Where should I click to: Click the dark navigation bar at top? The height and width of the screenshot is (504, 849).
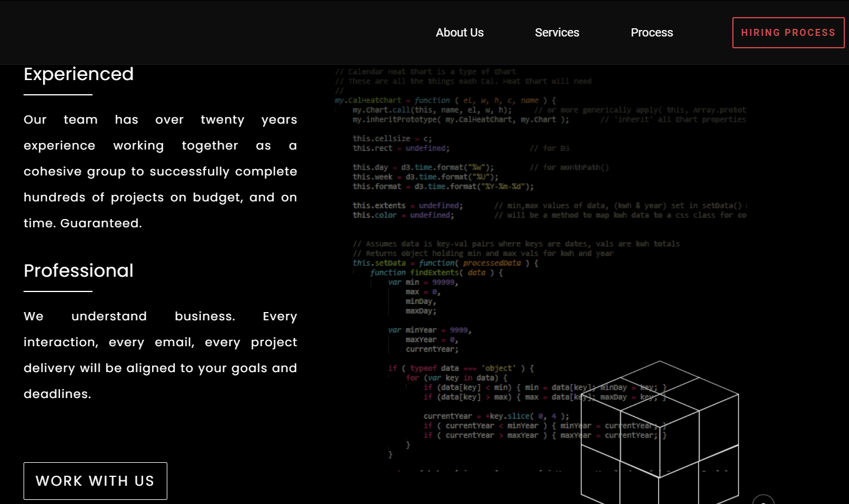[x=236, y=32]
